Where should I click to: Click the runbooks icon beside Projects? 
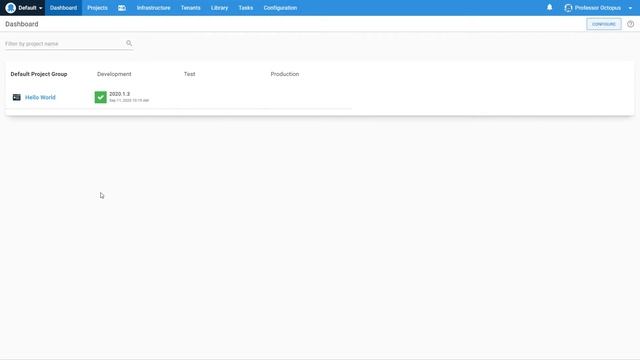point(122,8)
